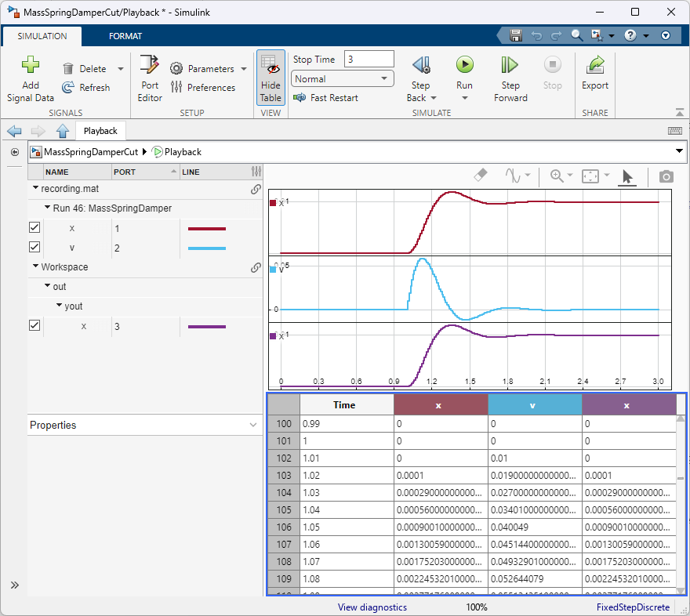Uncheck signal v on port 2

(x=34, y=248)
